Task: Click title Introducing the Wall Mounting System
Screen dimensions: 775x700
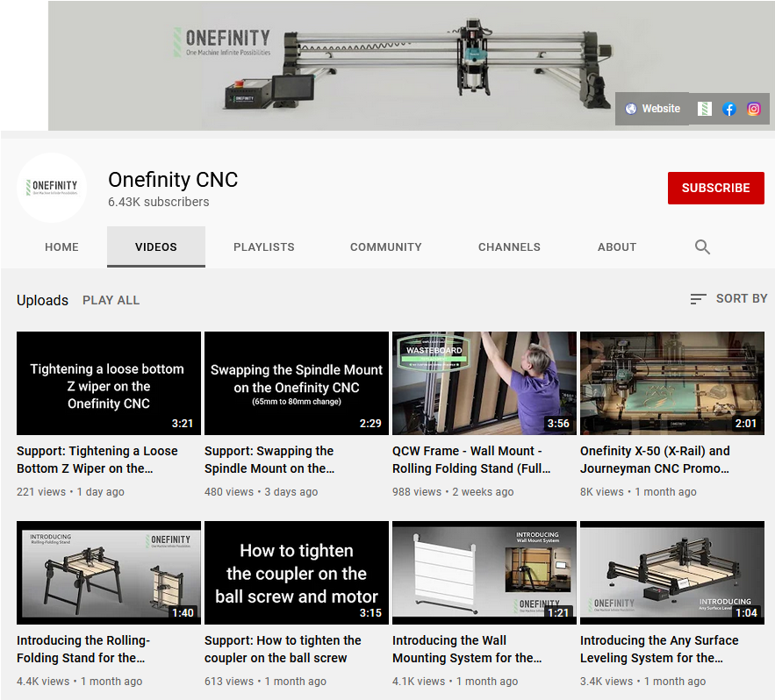Action: tap(467, 649)
